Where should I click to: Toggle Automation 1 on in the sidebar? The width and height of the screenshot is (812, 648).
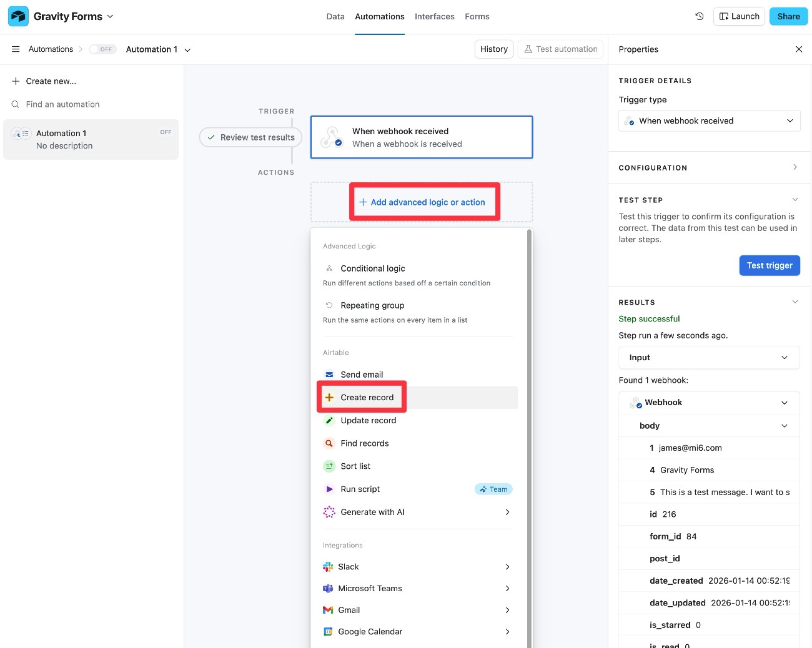[x=165, y=132]
